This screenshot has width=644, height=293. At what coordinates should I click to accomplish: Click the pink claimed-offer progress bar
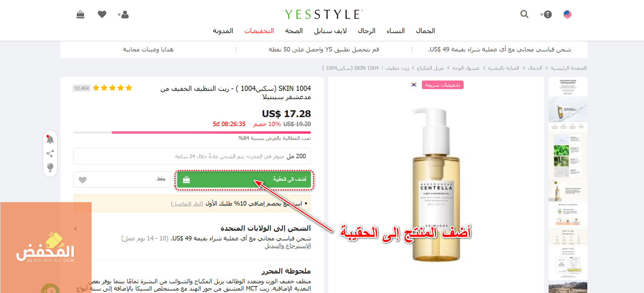click(192, 132)
